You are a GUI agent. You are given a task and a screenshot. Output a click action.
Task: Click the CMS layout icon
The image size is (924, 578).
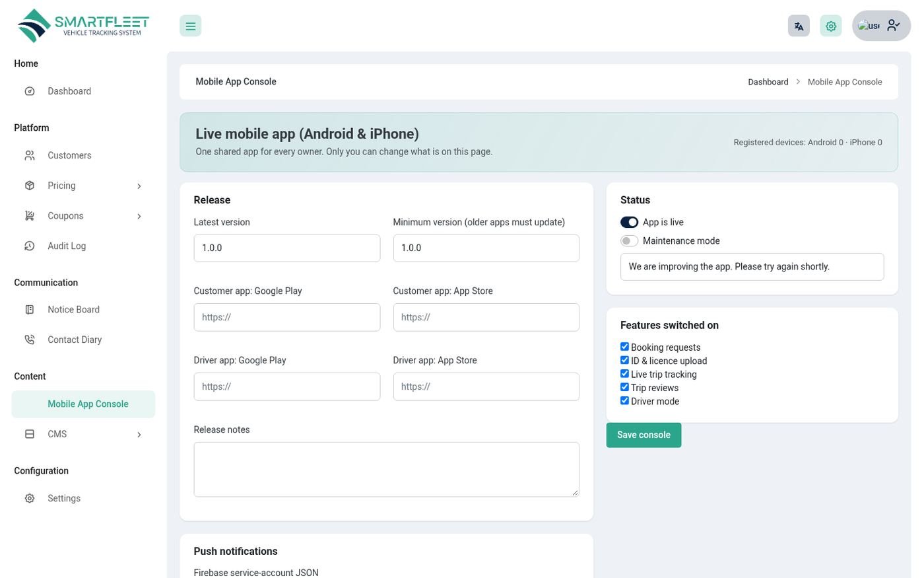tap(30, 434)
